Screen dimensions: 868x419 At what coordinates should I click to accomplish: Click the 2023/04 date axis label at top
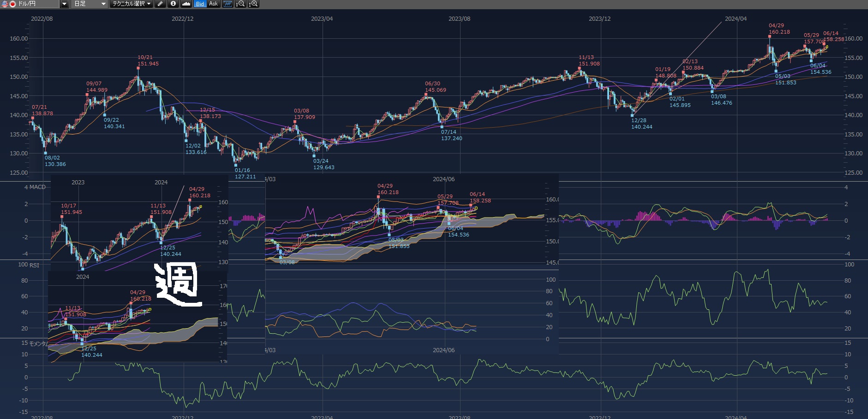point(322,19)
